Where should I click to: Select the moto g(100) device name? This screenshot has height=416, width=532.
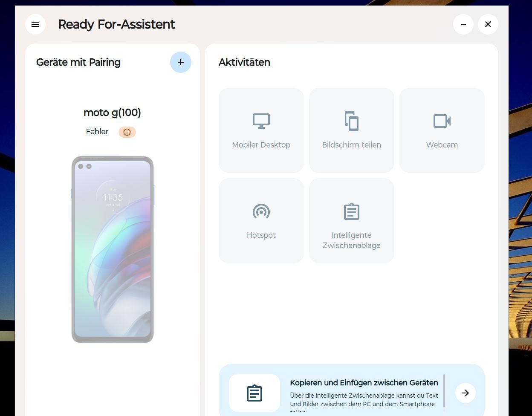113,113
